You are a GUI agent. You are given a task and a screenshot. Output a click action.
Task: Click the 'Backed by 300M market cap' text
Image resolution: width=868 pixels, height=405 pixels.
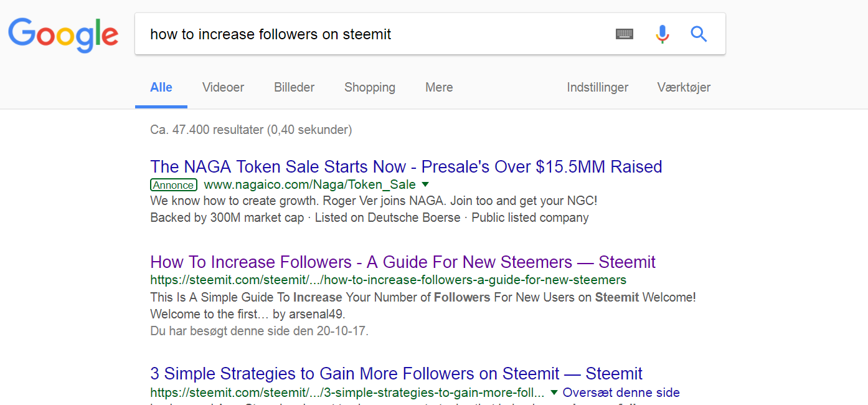click(227, 218)
